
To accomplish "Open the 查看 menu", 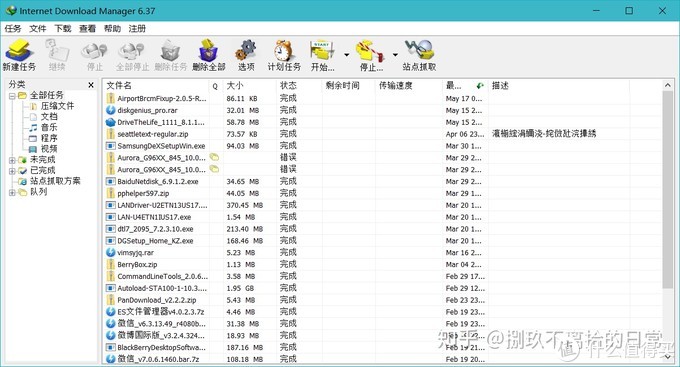I will pos(87,29).
